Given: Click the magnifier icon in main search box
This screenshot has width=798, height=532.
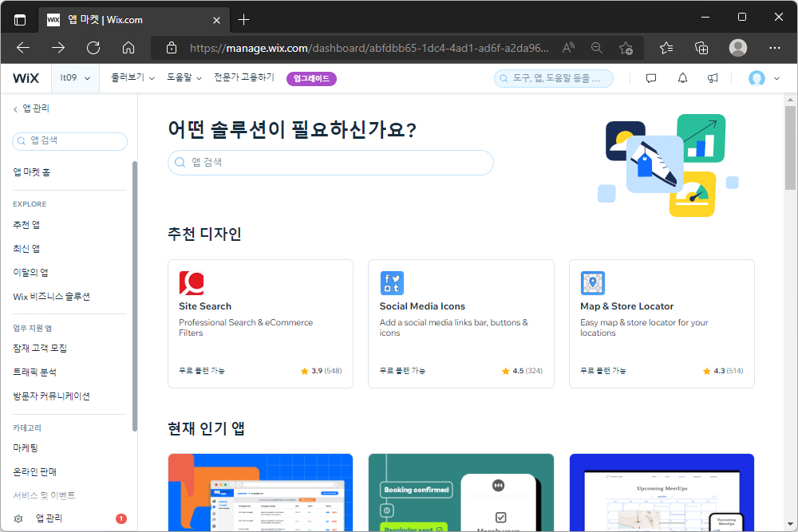Looking at the screenshot, I should (180, 163).
